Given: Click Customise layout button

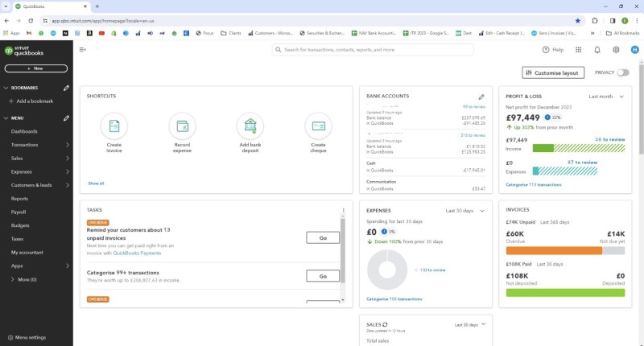Looking at the screenshot, I should 553,72.
